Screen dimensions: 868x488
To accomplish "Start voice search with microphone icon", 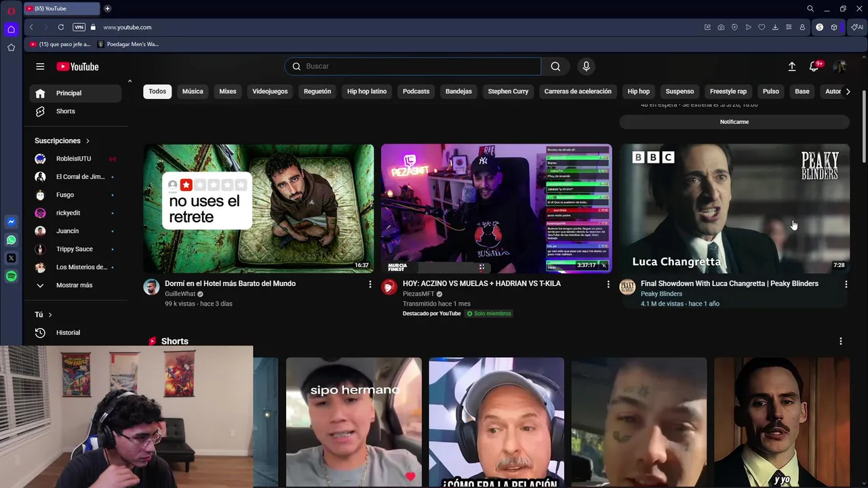I will click(587, 66).
